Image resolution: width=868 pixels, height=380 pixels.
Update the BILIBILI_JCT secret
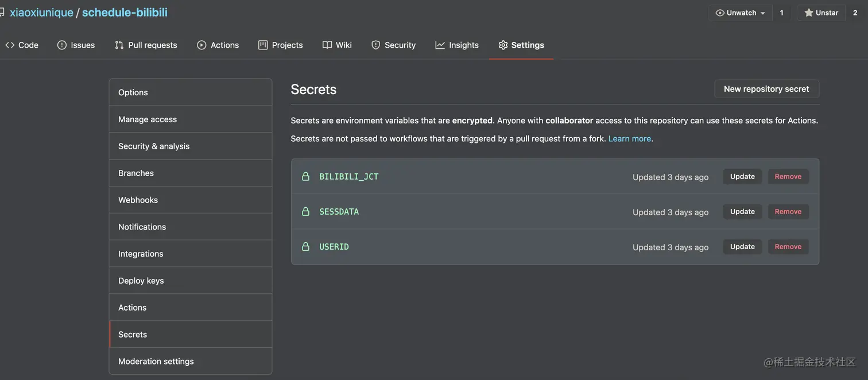[742, 176]
